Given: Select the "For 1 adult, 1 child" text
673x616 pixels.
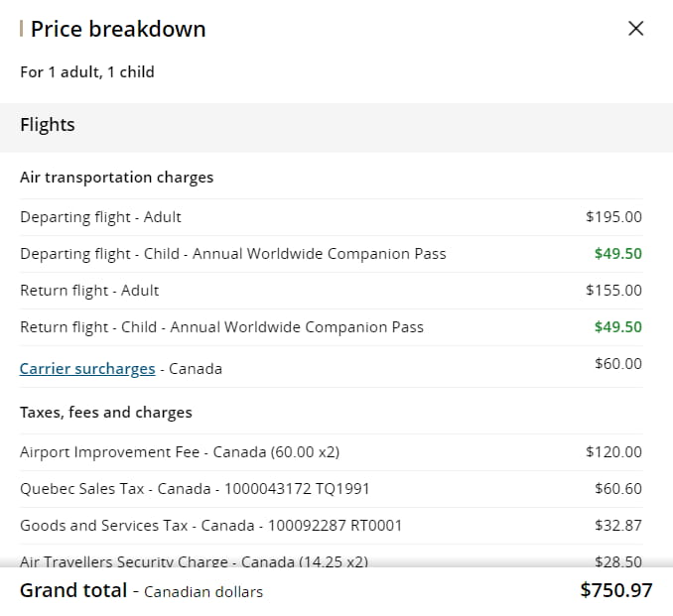Looking at the screenshot, I should (87, 71).
